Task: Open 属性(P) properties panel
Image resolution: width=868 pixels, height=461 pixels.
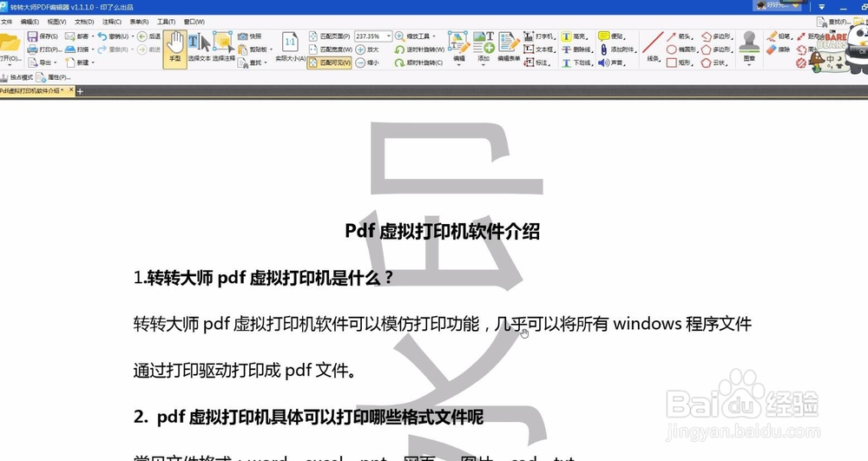Action: (x=54, y=77)
